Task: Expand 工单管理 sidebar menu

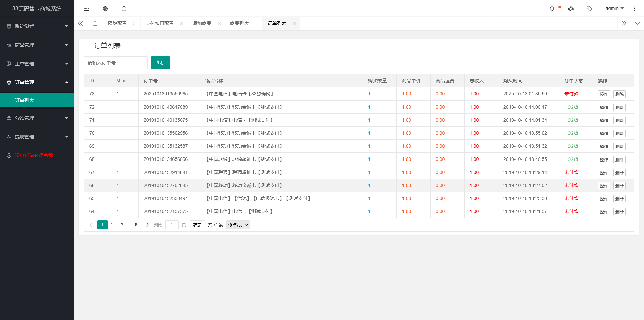Action: click(x=37, y=64)
